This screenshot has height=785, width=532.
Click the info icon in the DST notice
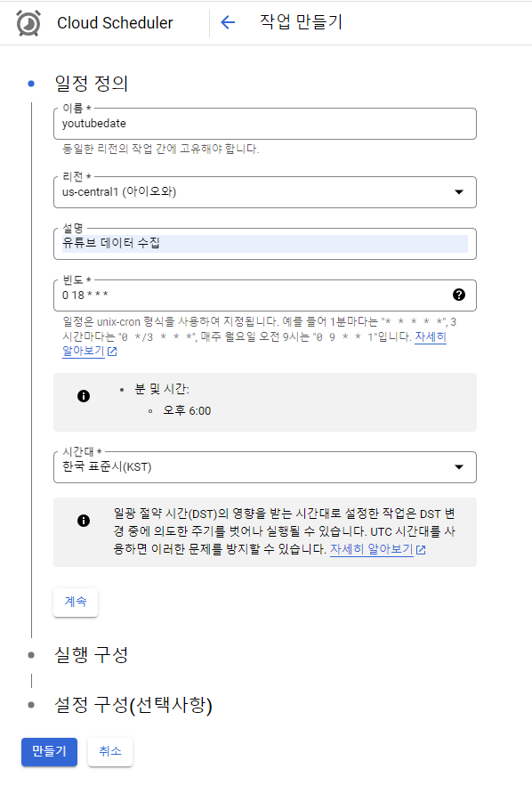pos(84,521)
